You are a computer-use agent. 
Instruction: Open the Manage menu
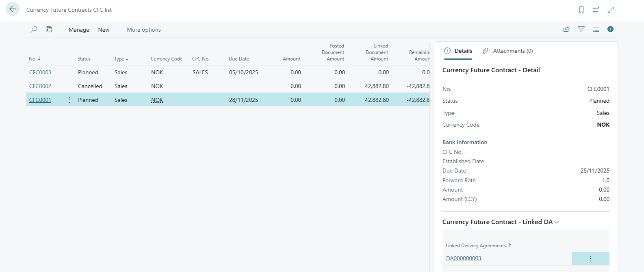point(79,30)
